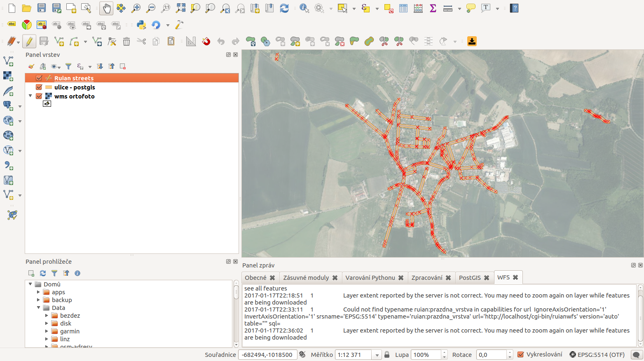This screenshot has height=361, width=644.
Task: Open the Python console
Action: click(x=141, y=25)
